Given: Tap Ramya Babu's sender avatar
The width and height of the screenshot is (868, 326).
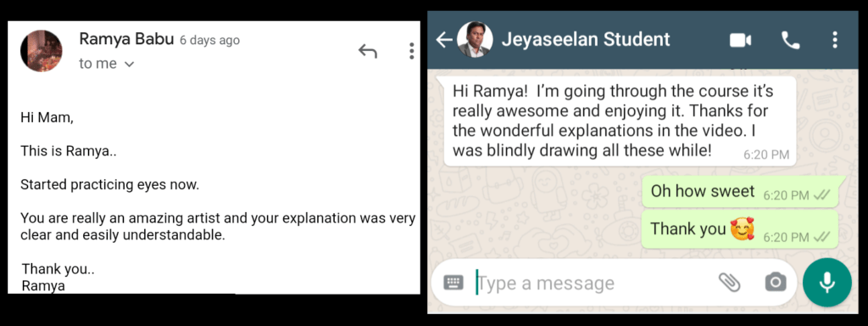Looking at the screenshot, I should tap(41, 51).
